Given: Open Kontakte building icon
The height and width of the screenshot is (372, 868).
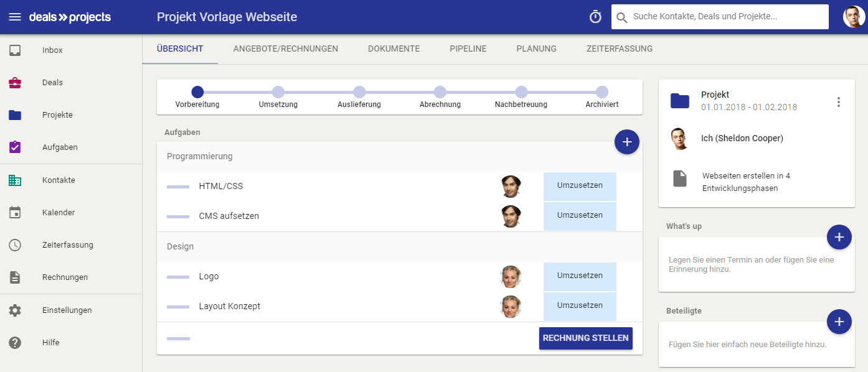Looking at the screenshot, I should [x=15, y=180].
